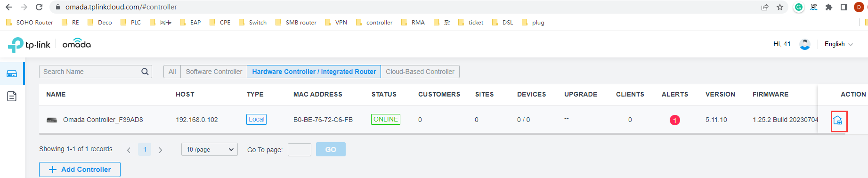Click the Showing 1-1 of 1 records text
This screenshot has height=178, width=868.
click(x=76, y=149)
